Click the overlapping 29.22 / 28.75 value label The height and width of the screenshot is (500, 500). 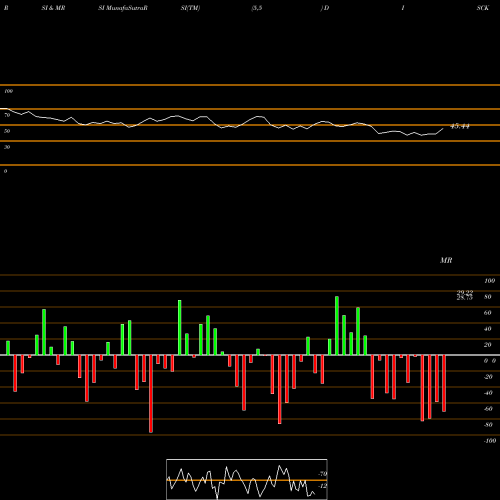tap(465, 295)
